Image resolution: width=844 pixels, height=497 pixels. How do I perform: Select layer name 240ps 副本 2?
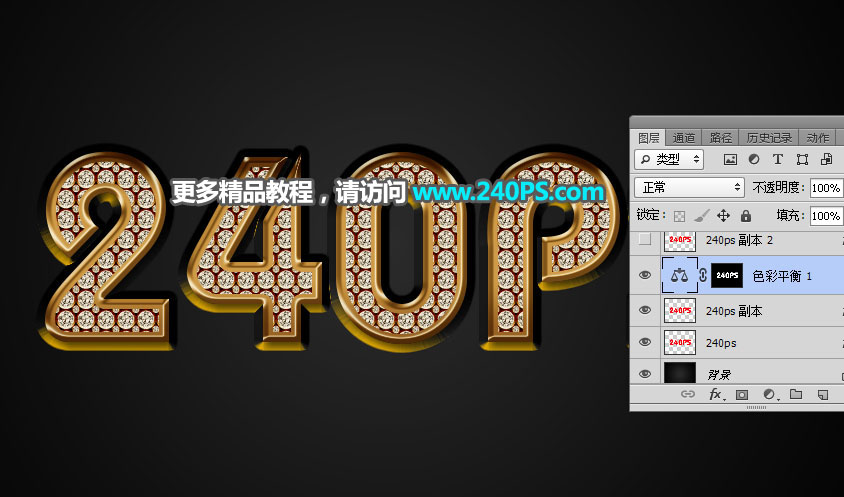click(739, 240)
